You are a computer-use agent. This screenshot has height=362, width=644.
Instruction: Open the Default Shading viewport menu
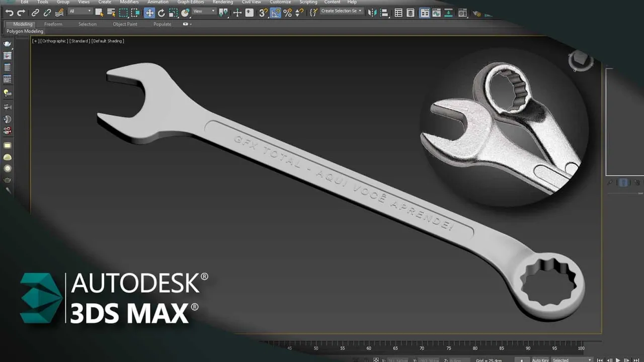click(x=108, y=41)
